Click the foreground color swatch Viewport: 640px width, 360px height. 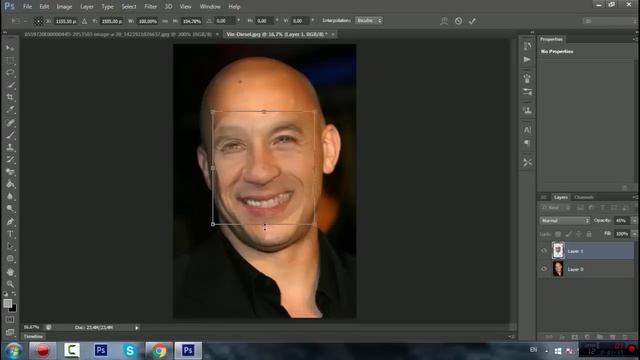8,303
